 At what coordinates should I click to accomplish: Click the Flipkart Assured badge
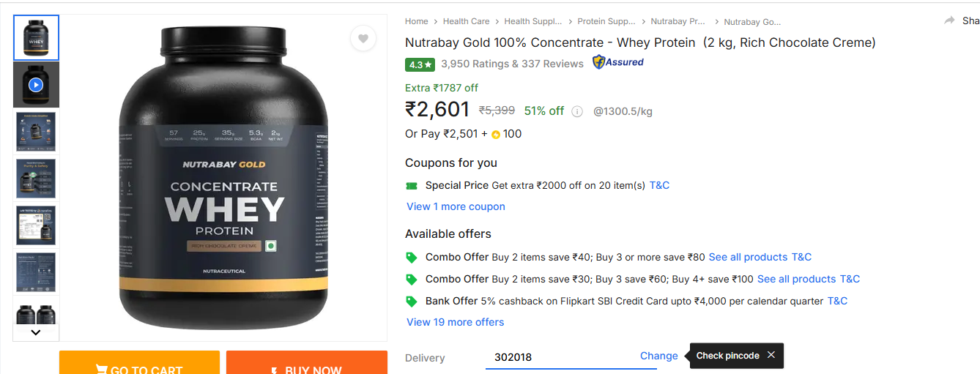pos(618,63)
